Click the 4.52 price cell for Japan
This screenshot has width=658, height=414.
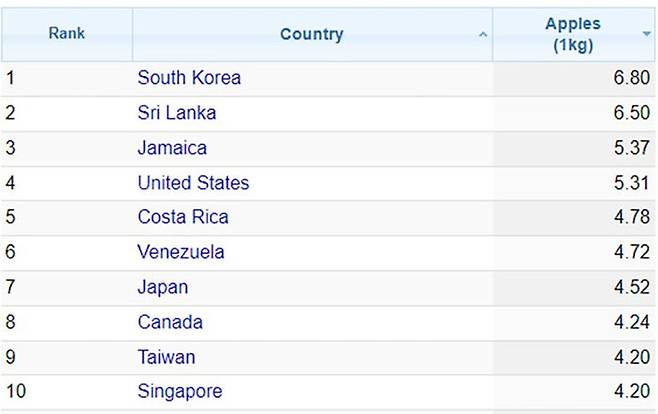click(x=574, y=288)
